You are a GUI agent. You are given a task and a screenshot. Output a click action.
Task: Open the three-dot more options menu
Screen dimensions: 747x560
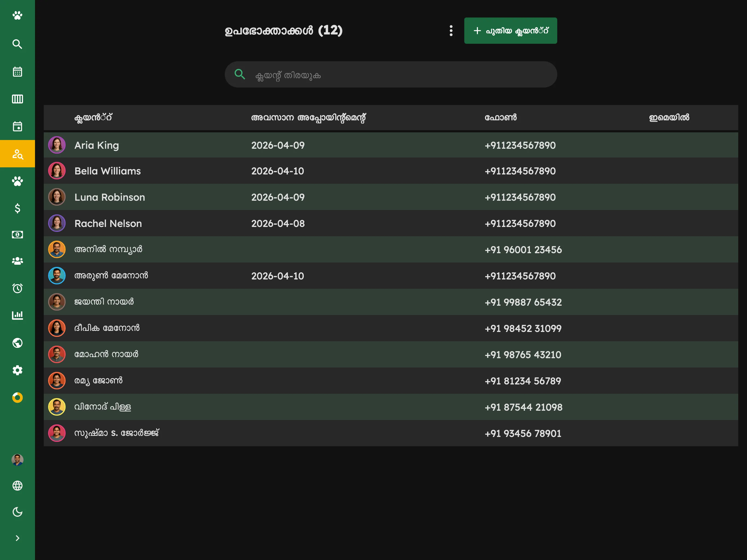pyautogui.click(x=451, y=31)
